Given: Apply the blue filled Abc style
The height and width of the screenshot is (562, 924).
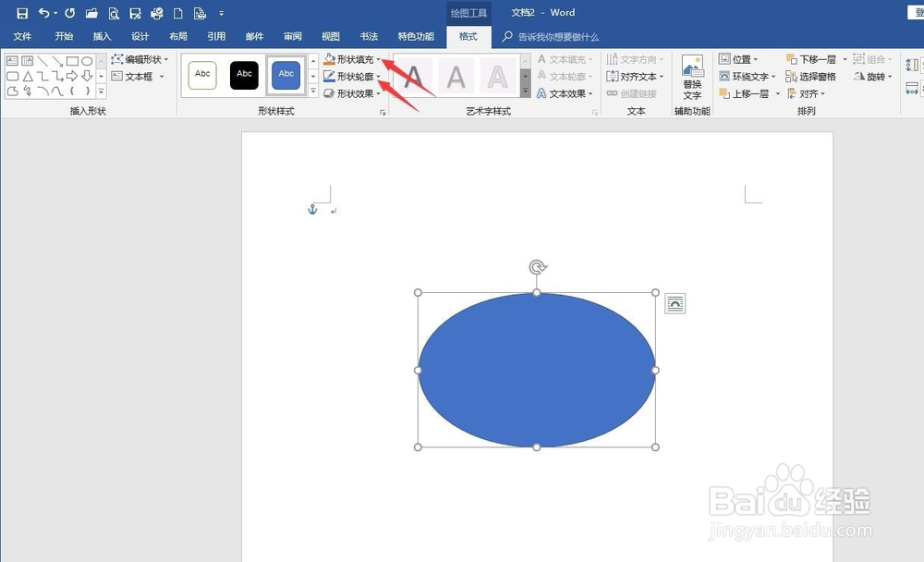Looking at the screenshot, I should coord(286,76).
